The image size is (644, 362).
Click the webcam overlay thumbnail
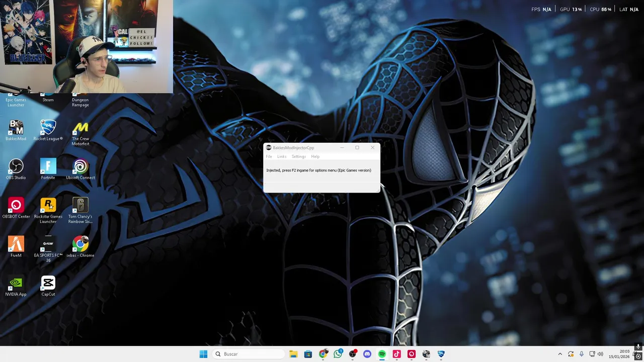point(87,46)
